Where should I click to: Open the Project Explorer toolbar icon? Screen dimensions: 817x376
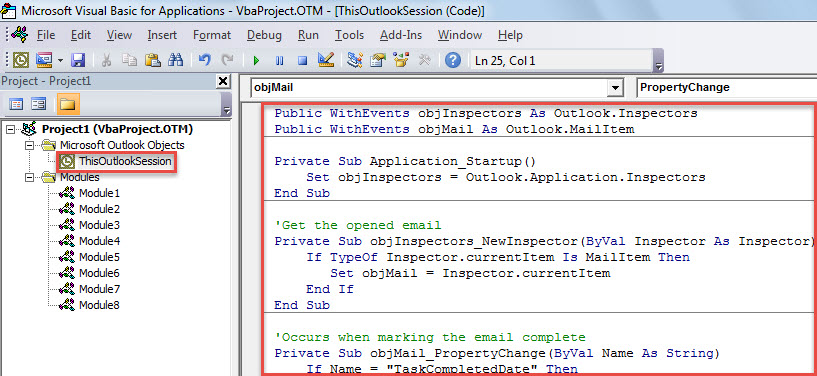tap(355, 60)
